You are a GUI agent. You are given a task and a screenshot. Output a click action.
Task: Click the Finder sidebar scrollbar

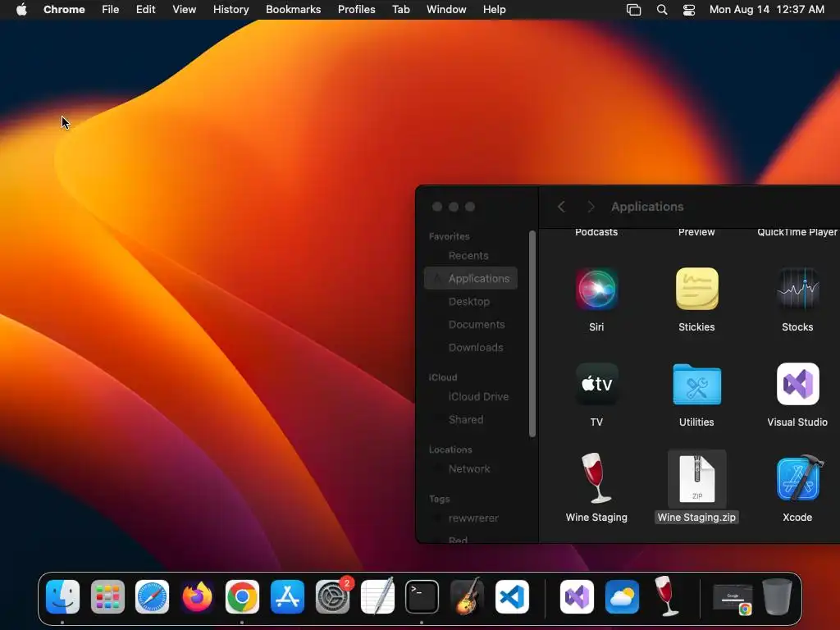[532, 334]
